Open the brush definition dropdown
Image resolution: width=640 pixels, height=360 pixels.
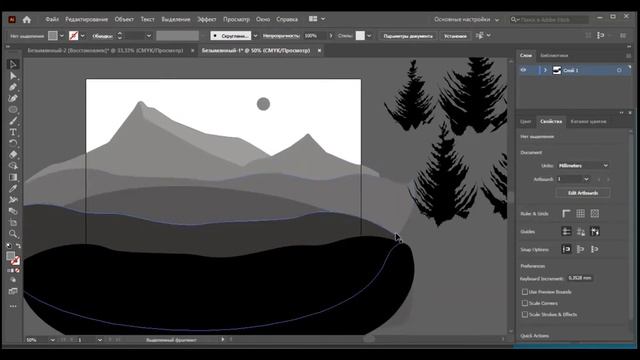[256, 36]
